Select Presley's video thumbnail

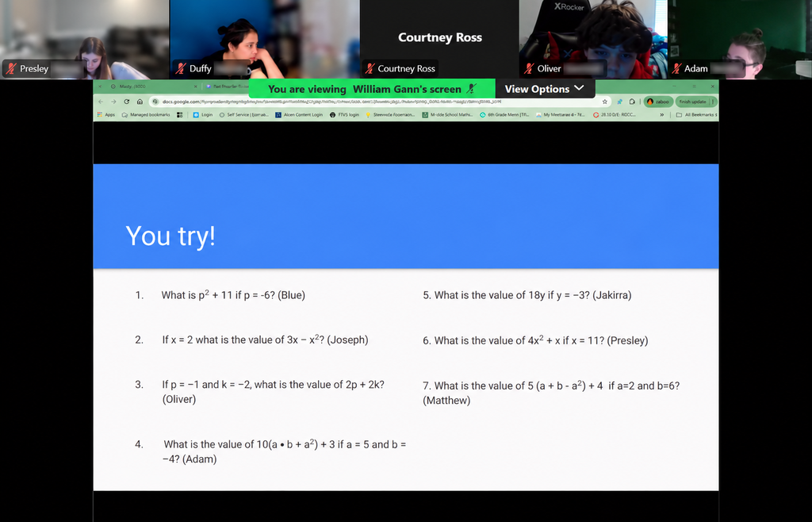(x=84, y=40)
